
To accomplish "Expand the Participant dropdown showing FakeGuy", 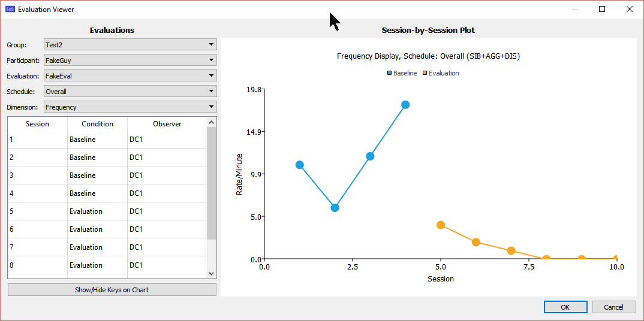I will 130,60.
